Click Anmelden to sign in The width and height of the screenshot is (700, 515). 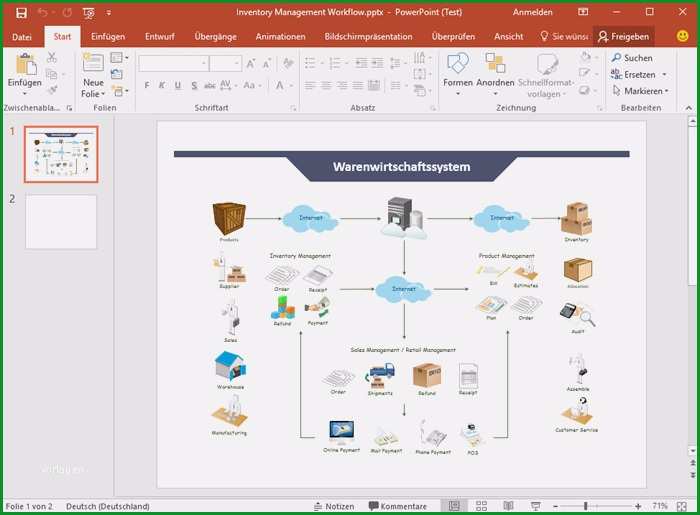click(533, 12)
